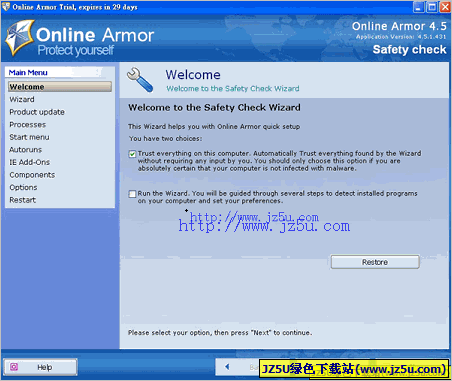This screenshot has height=381, width=452.
Task: Open the Options section
Action: click(x=23, y=187)
